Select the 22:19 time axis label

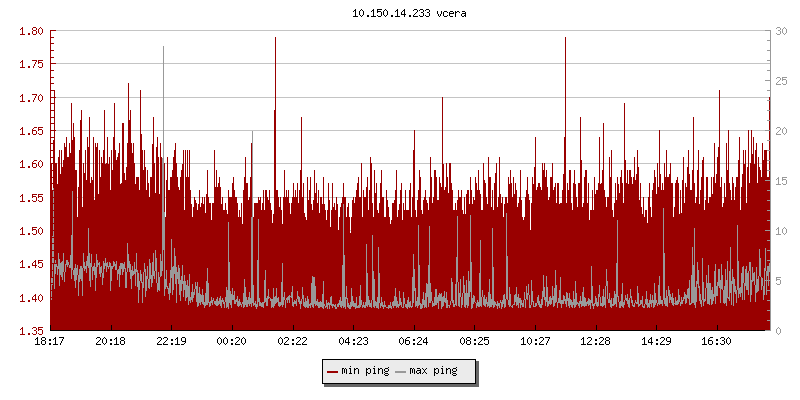[x=171, y=341]
